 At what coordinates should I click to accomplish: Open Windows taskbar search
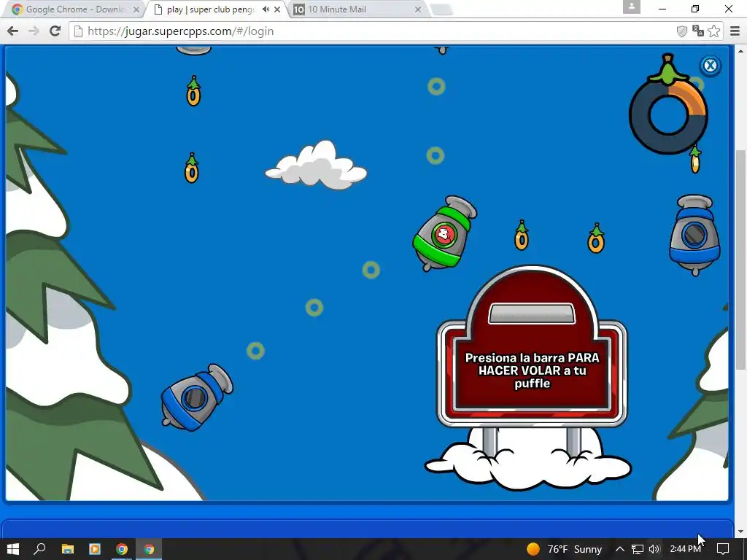[x=40, y=549]
